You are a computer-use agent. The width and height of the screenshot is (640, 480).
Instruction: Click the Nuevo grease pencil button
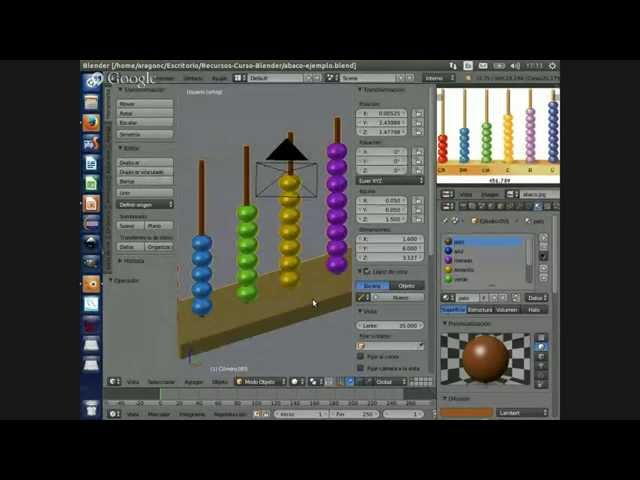(399, 298)
